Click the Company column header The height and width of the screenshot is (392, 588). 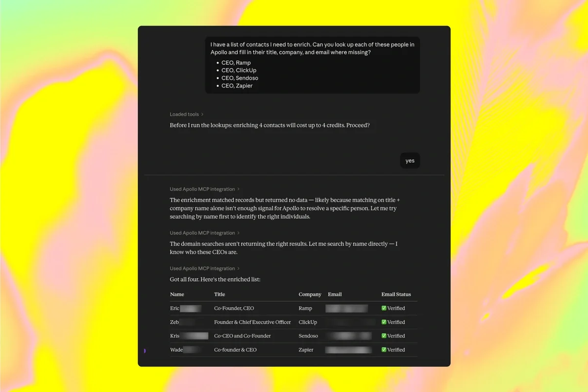pyautogui.click(x=310, y=294)
